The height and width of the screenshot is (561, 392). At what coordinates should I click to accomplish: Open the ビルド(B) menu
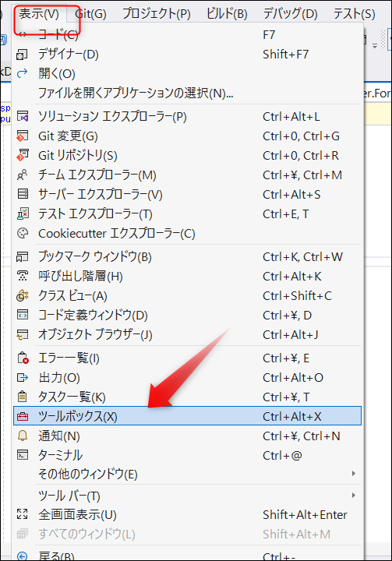[227, 14]
